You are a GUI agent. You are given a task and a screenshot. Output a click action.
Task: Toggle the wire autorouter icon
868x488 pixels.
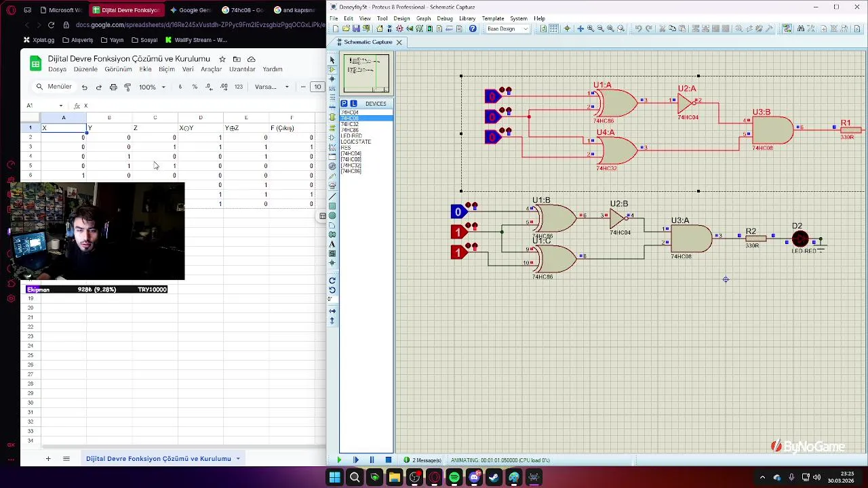point(787,28)
